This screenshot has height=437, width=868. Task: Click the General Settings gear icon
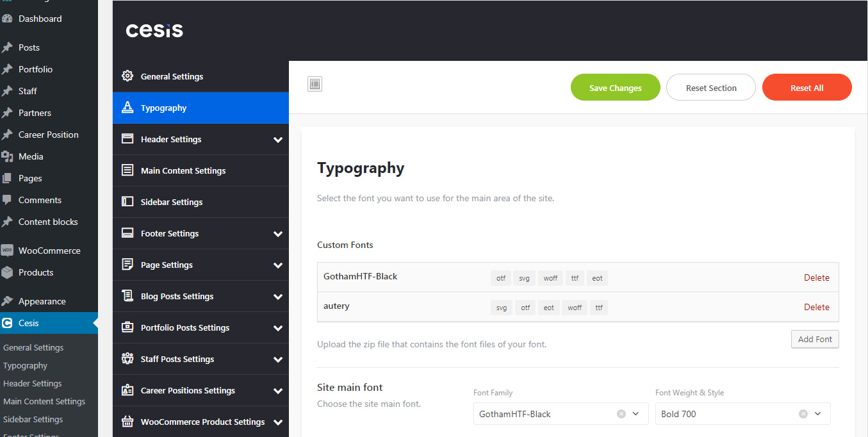point(127,76)
